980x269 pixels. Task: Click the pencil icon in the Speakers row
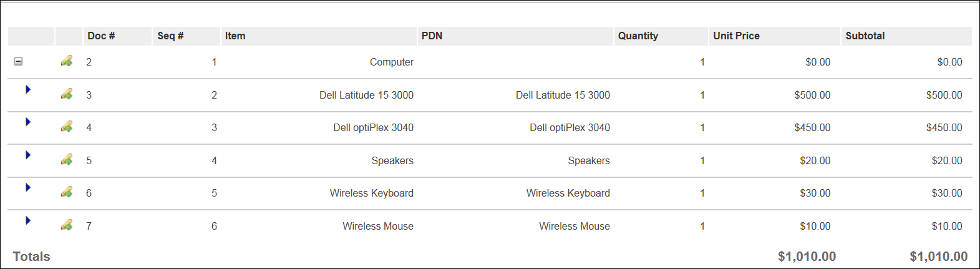coord(67,160)
